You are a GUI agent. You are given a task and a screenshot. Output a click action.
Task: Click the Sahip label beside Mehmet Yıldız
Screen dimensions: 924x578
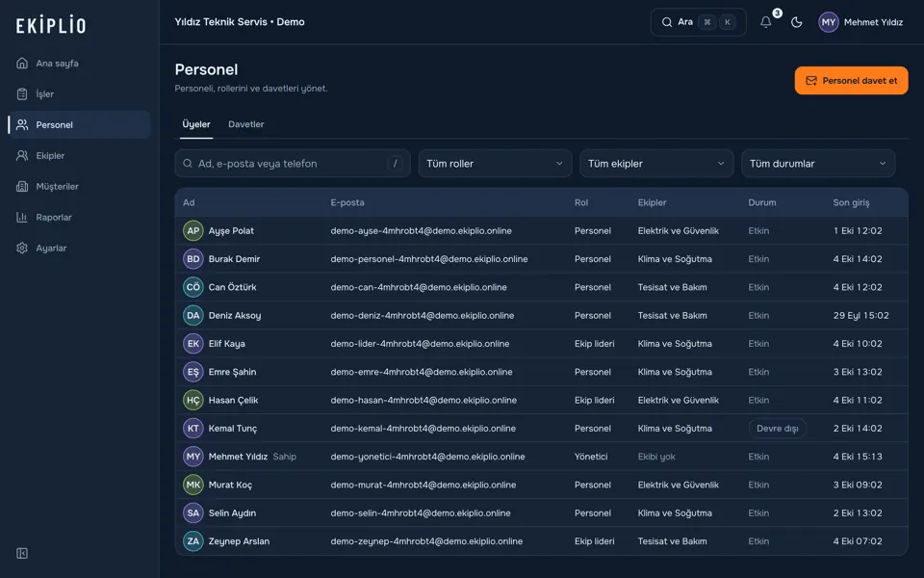285,457
